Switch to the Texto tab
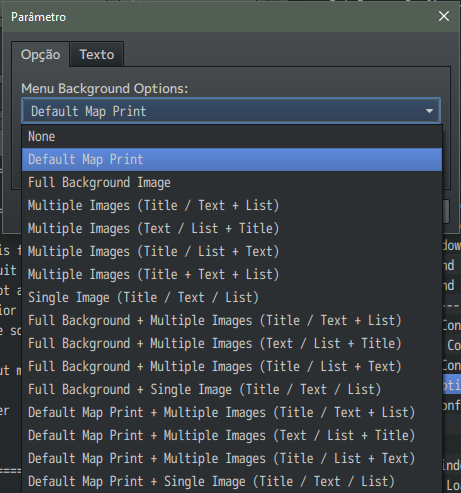 pos(97,54)
